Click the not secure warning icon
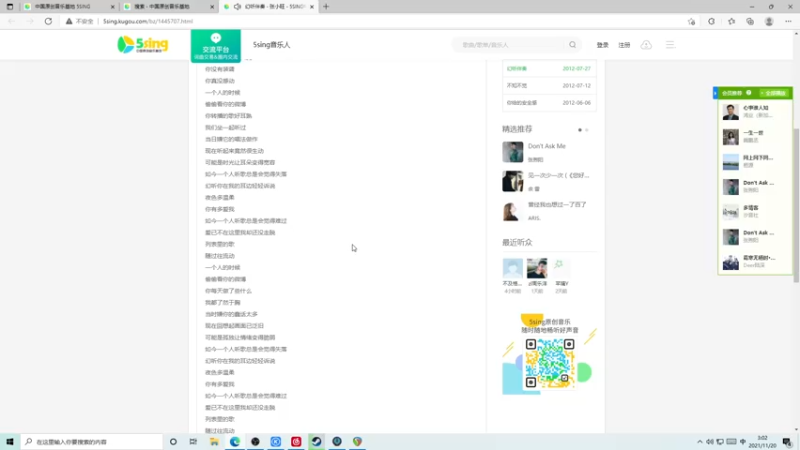Image resolution: width=800 pixels, height=450 pixels. pos(69,21)
